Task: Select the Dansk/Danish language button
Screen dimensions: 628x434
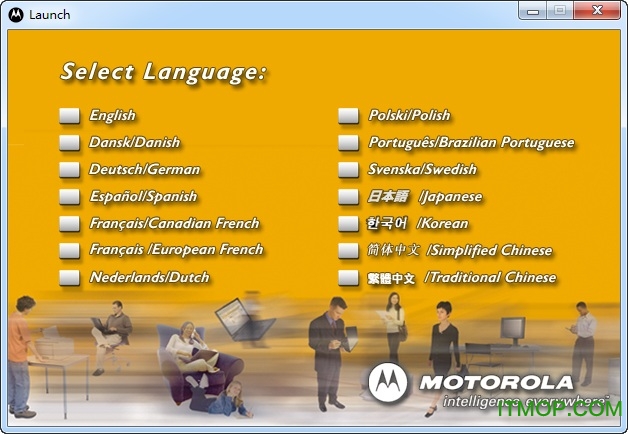Action: pos(69,143)
